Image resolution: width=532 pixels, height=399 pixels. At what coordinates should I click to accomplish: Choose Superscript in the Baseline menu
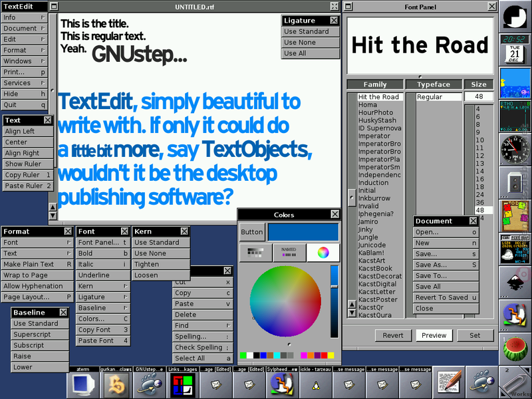coord(40,334)
